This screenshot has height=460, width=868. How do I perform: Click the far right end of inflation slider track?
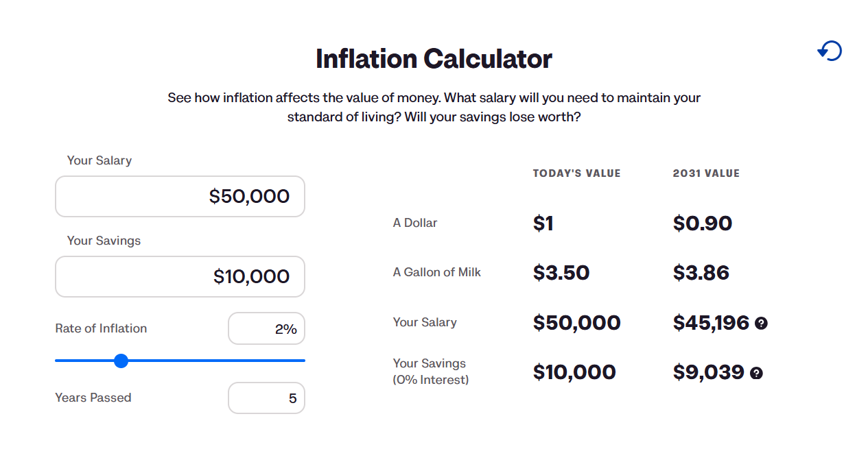[303, 361]
